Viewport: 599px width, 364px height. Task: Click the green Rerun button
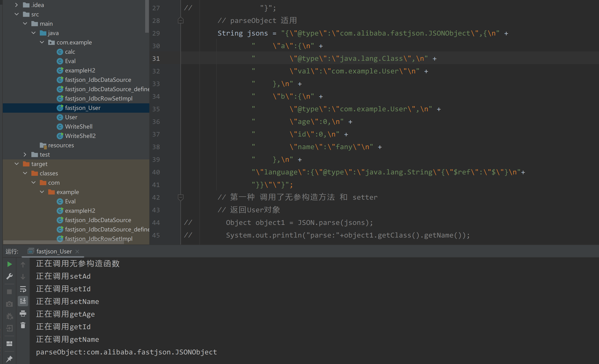click(9, 264)
